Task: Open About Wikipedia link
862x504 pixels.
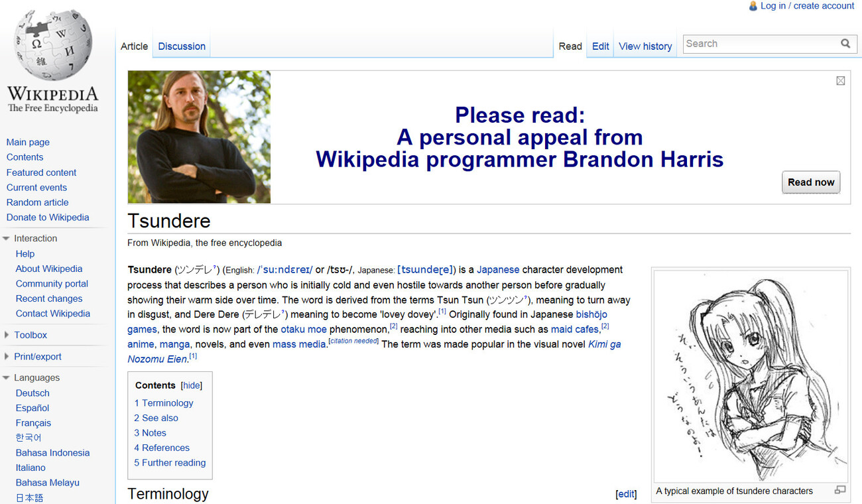Action: point(49,269)
